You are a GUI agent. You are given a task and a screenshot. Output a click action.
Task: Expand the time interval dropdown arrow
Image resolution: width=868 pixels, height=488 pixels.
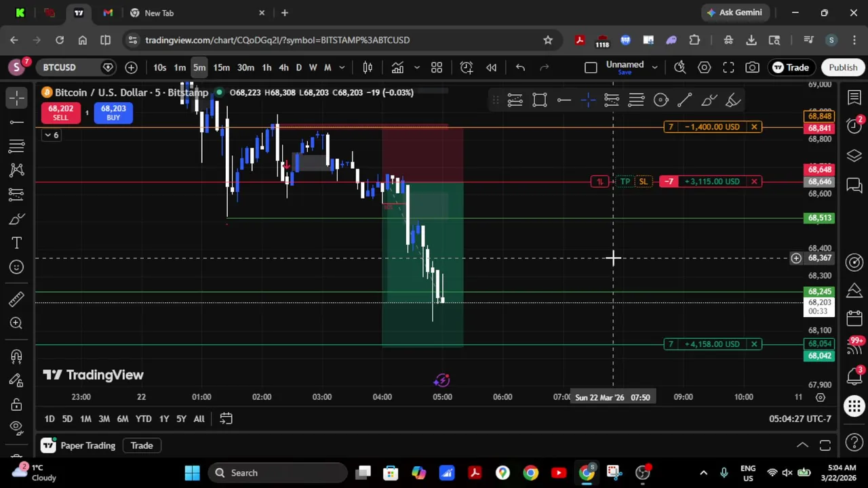click(342, 67)
